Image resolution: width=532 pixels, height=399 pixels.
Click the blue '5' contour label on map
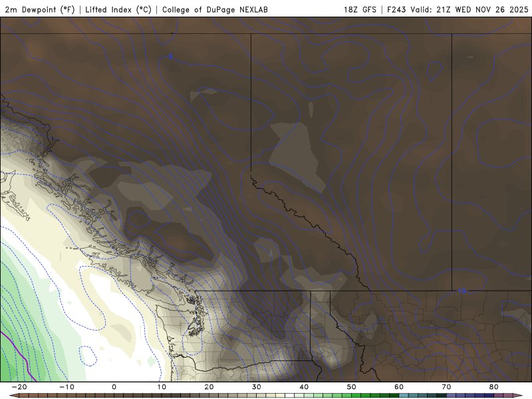pos(171,57)
